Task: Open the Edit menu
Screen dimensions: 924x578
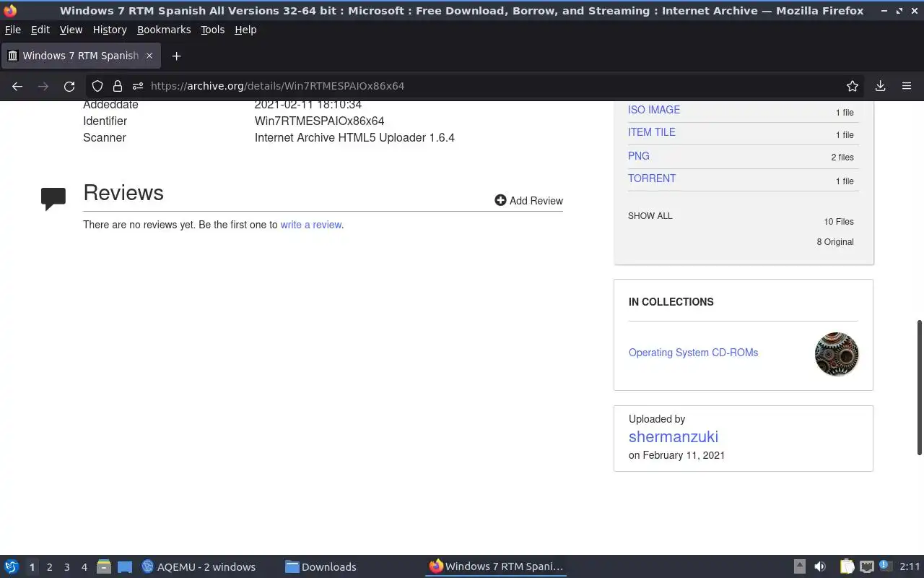Action: [40, 30]
